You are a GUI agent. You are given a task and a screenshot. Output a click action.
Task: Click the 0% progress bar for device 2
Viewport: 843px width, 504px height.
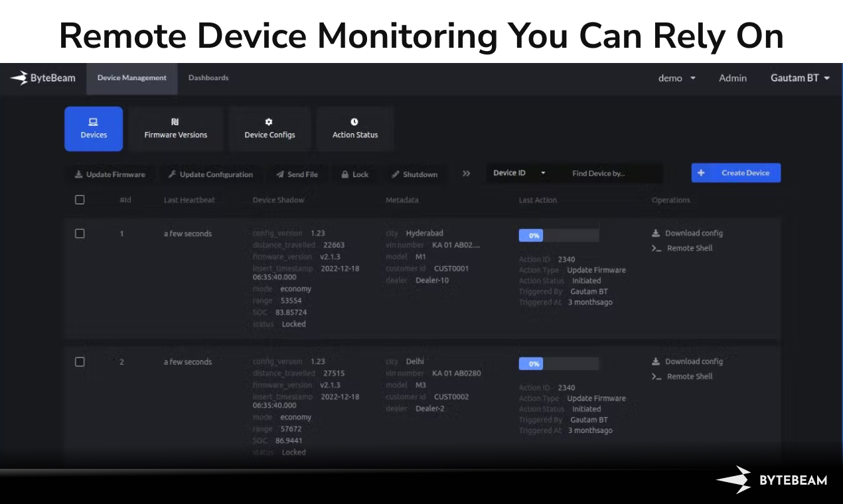click(x=559, y=363)
